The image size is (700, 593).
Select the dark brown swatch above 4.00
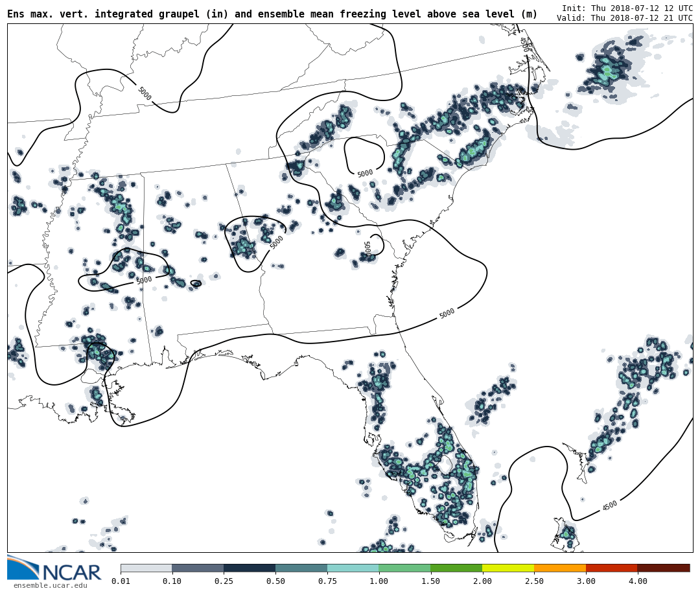(663, 568)
